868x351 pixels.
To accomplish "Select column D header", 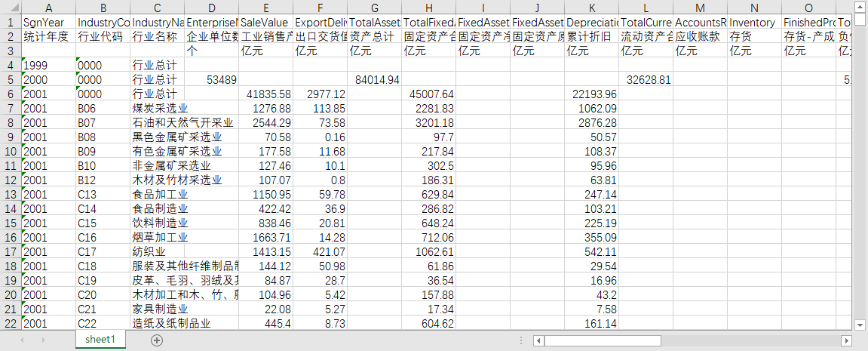I will click(x=211, y=8).
